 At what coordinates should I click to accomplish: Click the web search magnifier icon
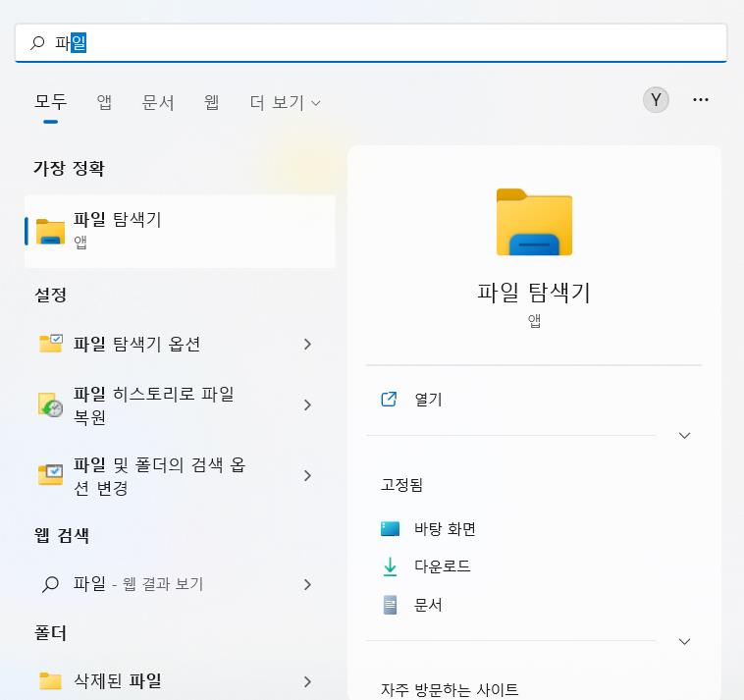pos(50,584)
